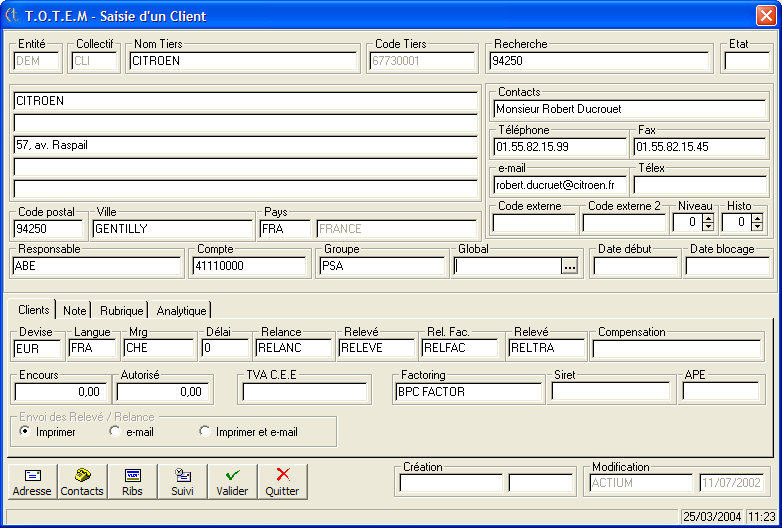
Task: Click the Code externe field
Action: coord(534,223)
